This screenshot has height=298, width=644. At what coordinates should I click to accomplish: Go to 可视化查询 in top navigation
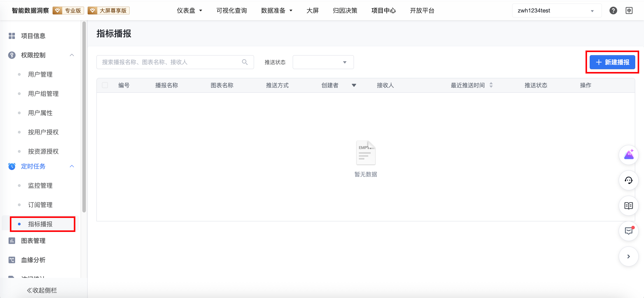[232, 11]
